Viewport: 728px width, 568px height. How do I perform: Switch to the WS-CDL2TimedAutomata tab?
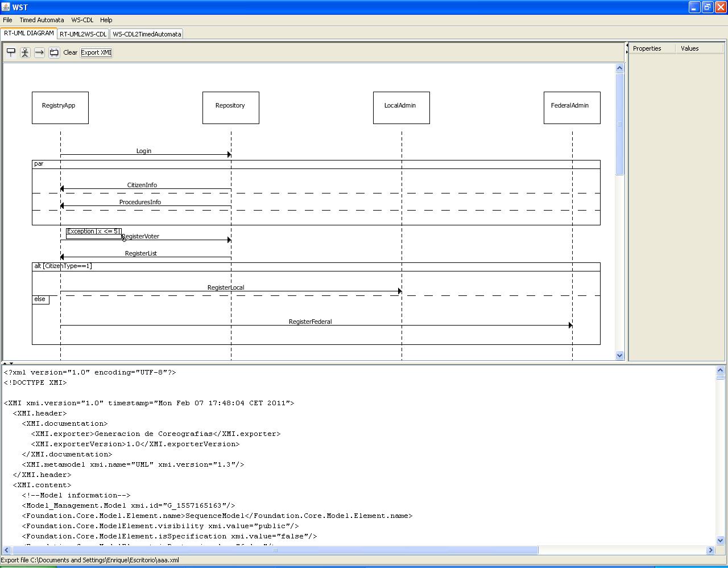[147, 34]
